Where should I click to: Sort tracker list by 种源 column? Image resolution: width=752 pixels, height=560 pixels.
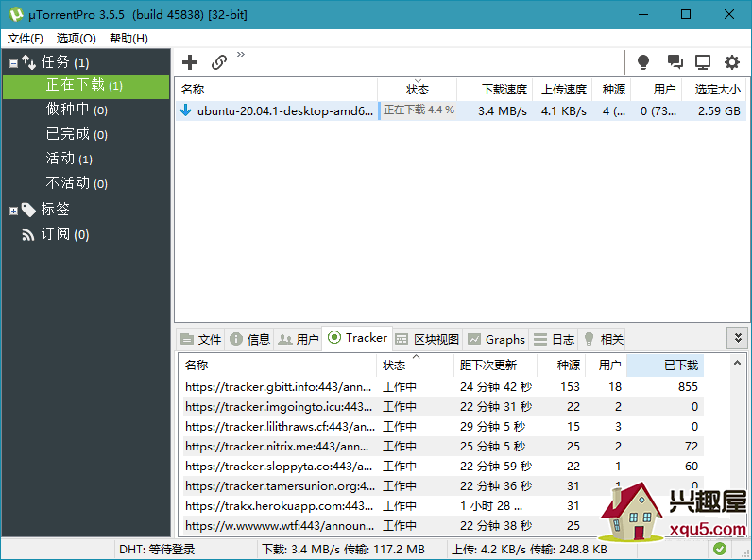click(561, 365)
